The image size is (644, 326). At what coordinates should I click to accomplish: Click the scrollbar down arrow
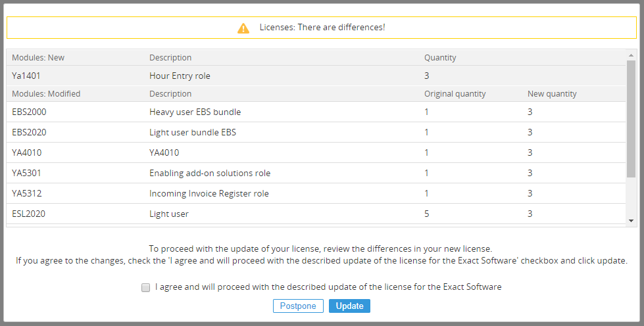(x=632, y=221)
